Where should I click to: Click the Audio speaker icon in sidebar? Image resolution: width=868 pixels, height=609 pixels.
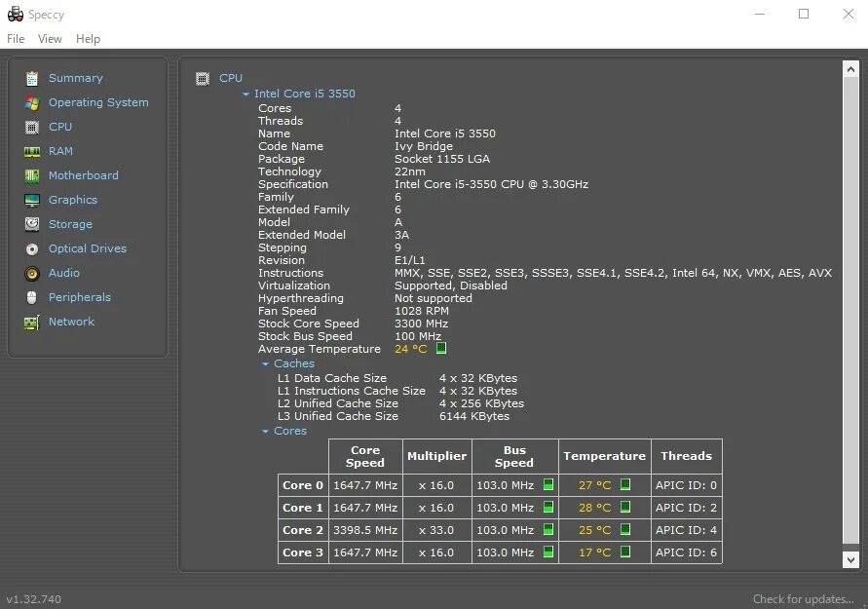pos(32,274)
